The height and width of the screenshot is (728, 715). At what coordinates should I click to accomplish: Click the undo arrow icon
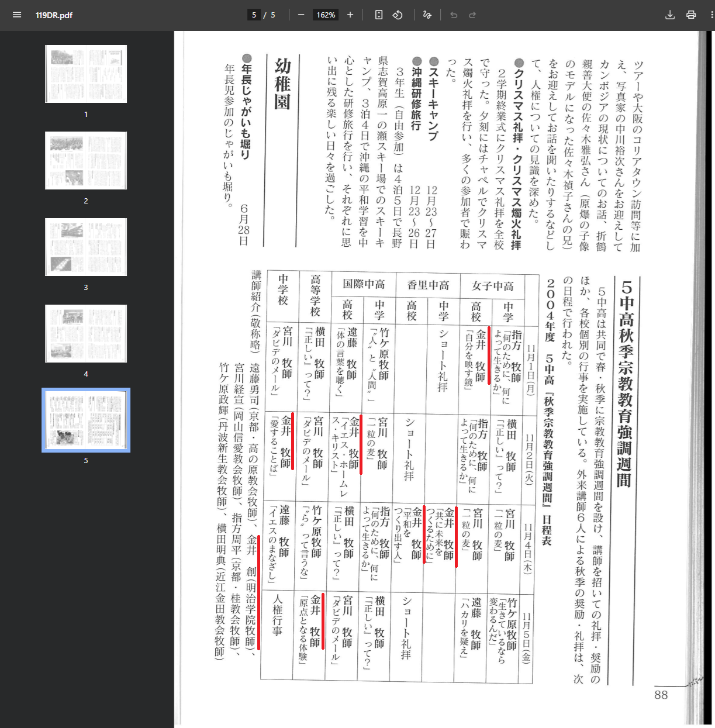[454, 15]
